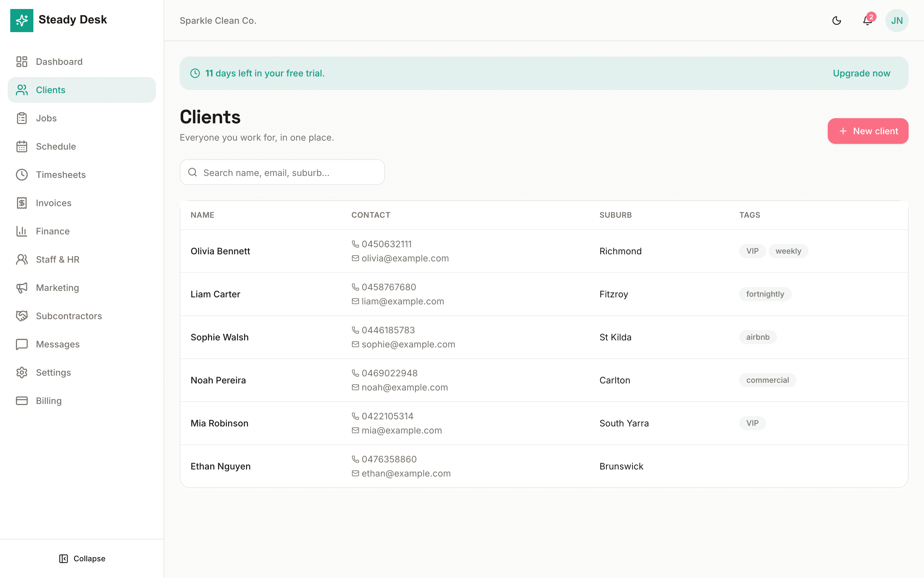Click the Steady Desk sparkle logo
The width and height of the screenshot is (924, 578).
pyautogui.click(x=22, y=20)
